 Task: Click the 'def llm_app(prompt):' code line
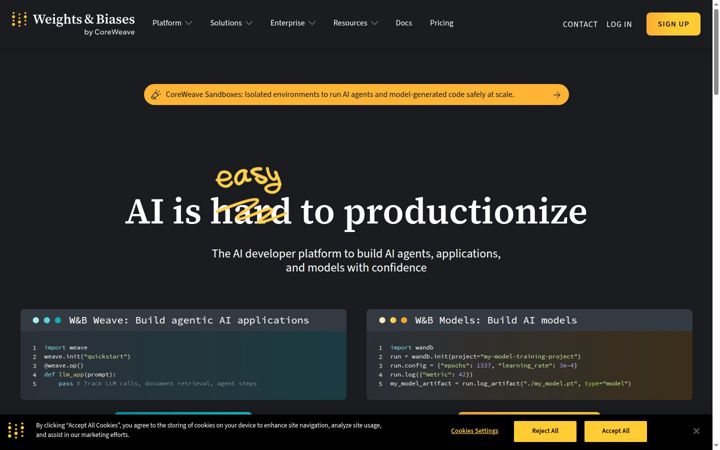(80, 374)
